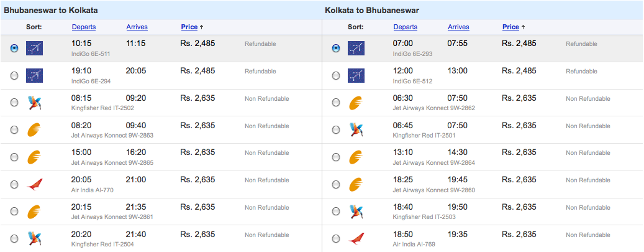644x252 pixels.
Task: Sort Bhubaneswar to Kolkata flights by Price
Action: (x=189, y=27)
